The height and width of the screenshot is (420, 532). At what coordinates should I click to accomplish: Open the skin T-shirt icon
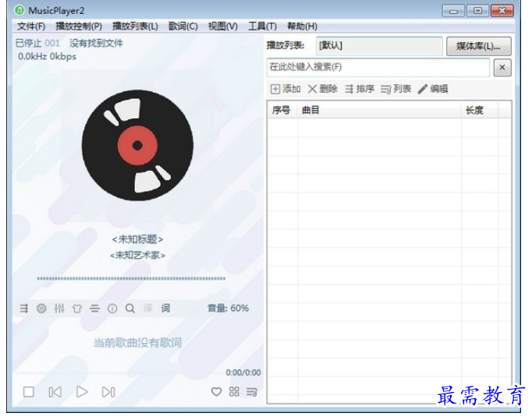(77, 309)
